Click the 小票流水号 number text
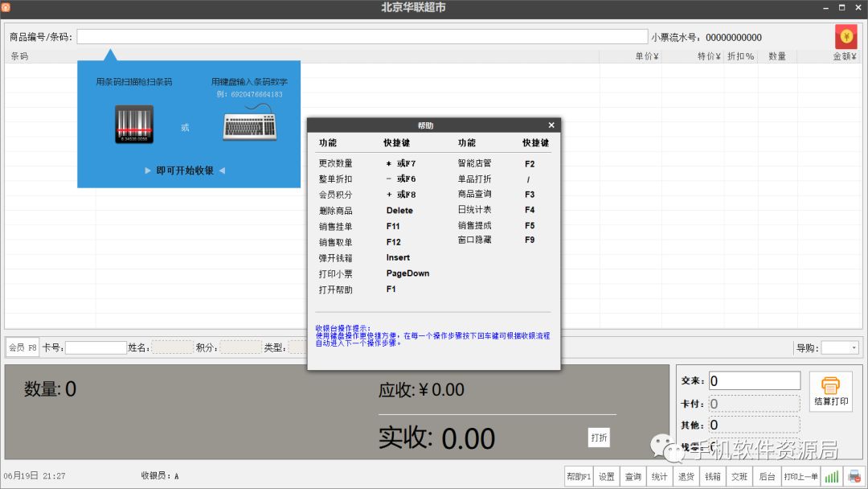The width and height of the screenshot is (868, 489). (734, 37)
